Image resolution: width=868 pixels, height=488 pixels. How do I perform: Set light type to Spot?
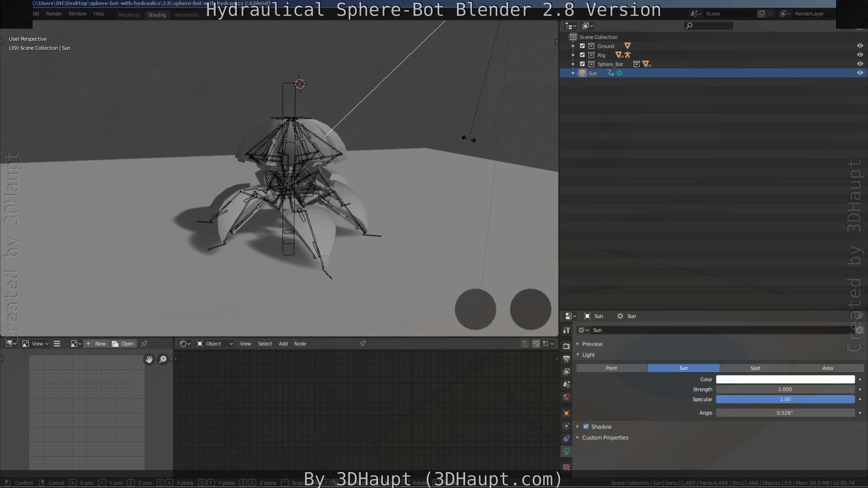pyautogui.click(x=755, y=368)
